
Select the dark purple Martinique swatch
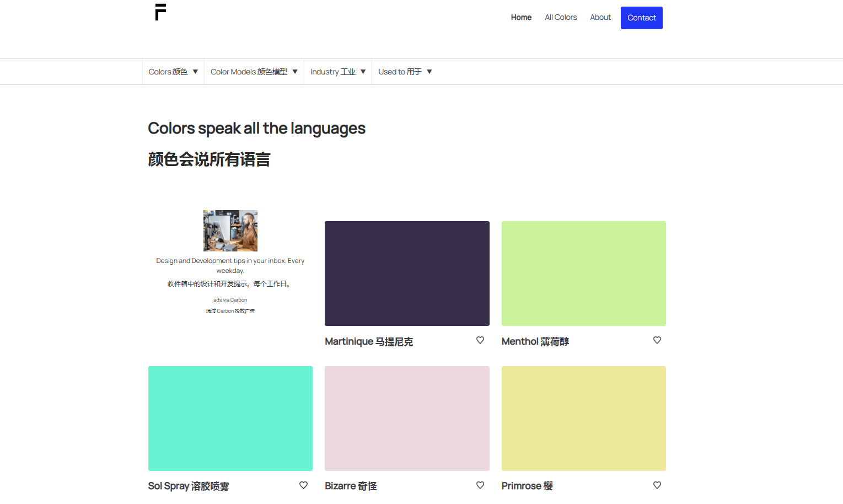point(407,274)
